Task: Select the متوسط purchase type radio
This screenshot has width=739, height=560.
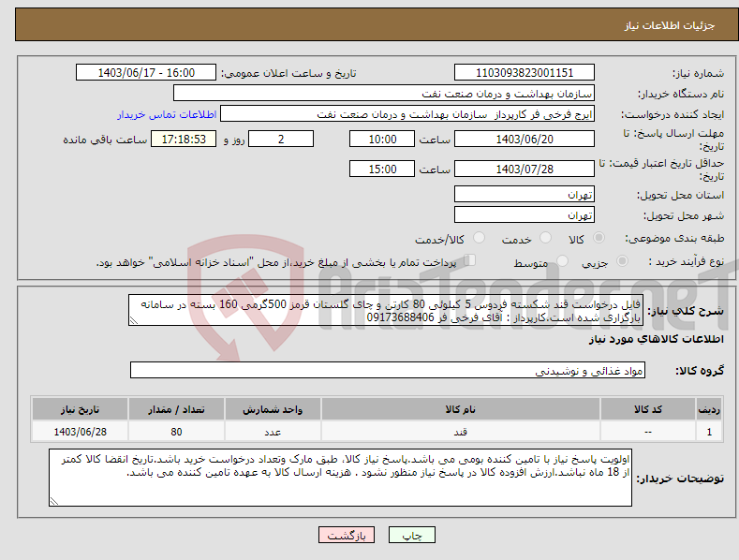Action: click(562, 261)
